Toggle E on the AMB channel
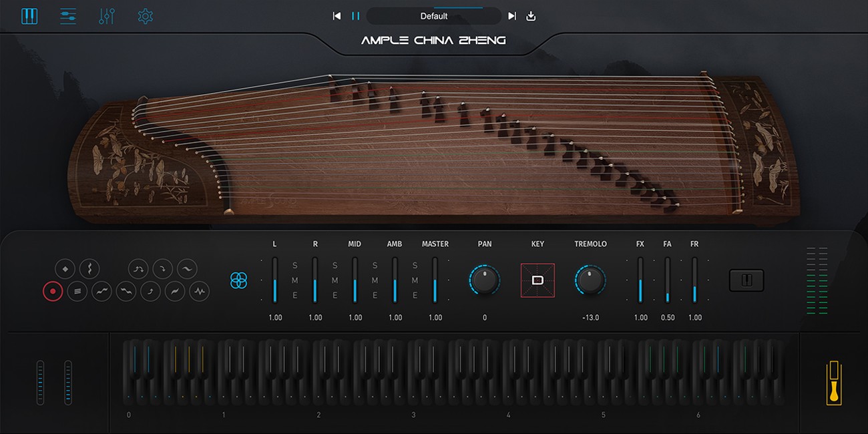 pyautogui.click(x=415, y=295)
